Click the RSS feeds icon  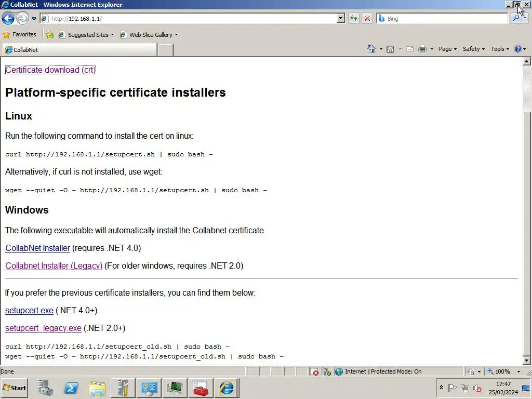[x=390, y=49]
